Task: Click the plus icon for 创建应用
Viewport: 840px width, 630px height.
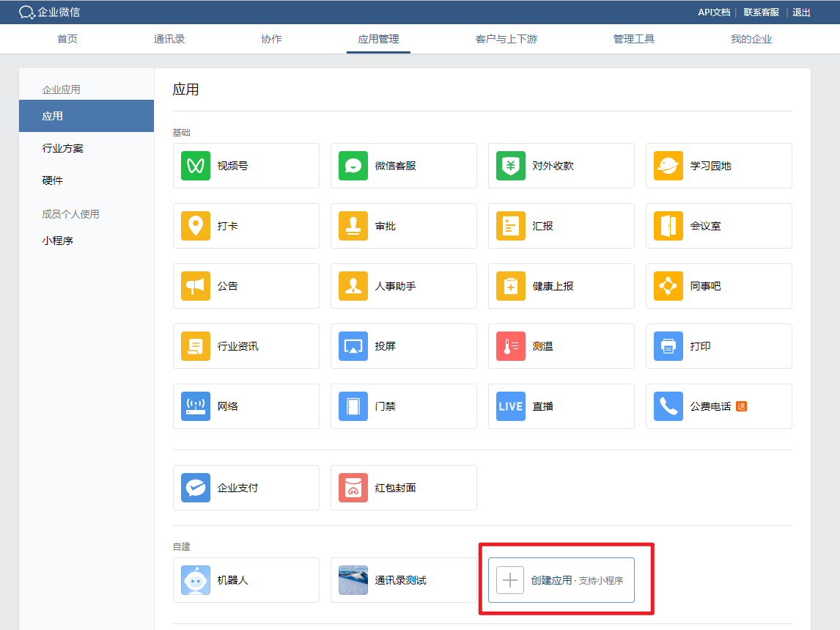Action: pos(510,580)
